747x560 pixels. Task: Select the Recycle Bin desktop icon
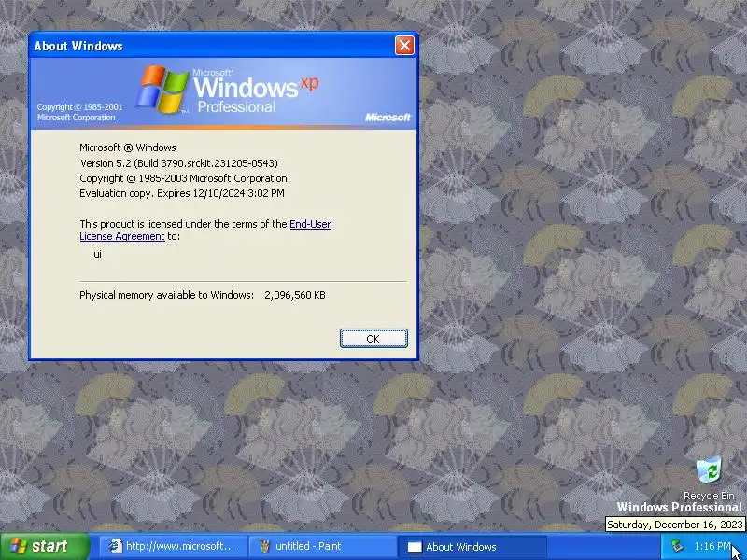[709, 478]
